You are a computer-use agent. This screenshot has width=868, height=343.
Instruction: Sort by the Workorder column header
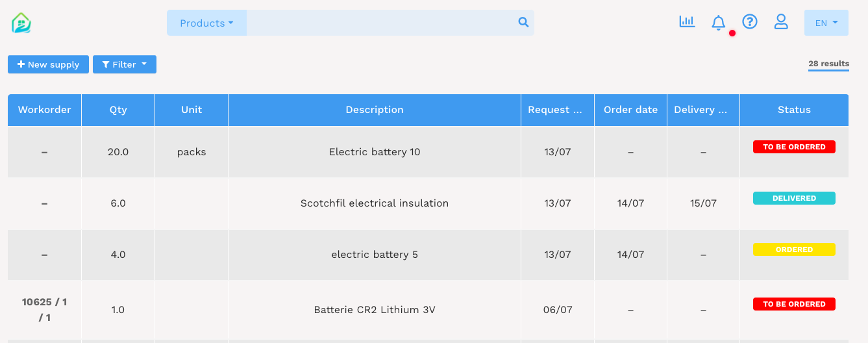click(x=44, y=110)
